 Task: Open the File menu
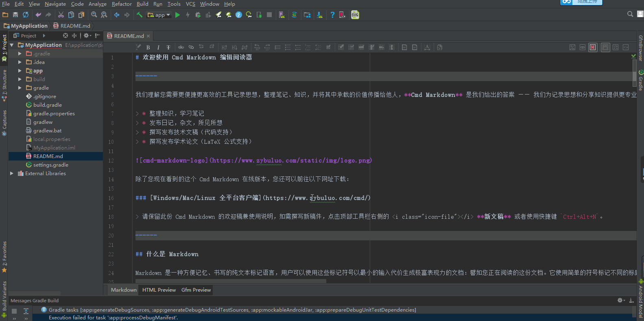pos(6,4)
